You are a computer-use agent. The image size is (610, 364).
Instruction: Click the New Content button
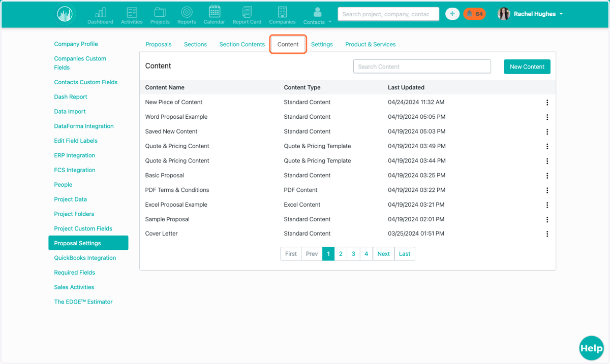tap(527, 67)
